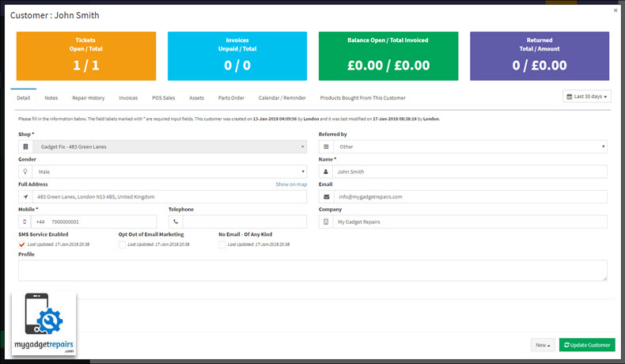Click the blue Invoices Unpaid / Total tile

(x=237, y=56)
